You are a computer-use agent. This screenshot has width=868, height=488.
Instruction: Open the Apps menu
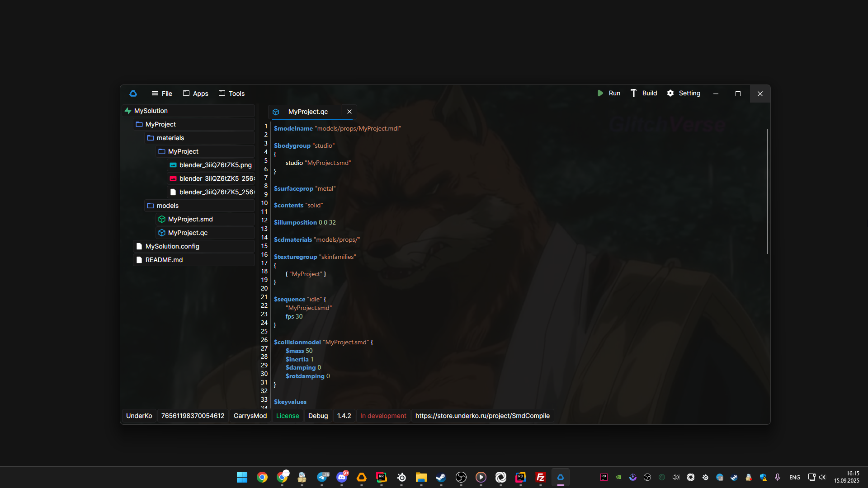(x=195, y=94)
